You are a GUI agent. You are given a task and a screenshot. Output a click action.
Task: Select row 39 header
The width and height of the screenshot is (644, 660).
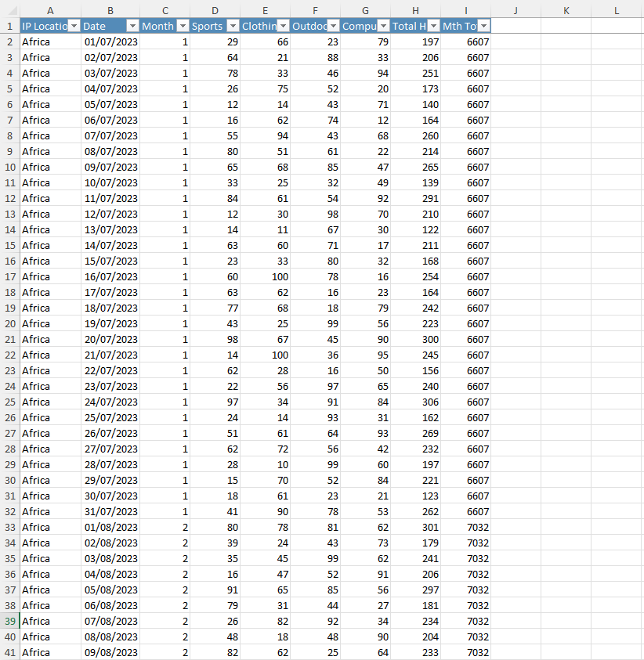[x=9, y=622]
